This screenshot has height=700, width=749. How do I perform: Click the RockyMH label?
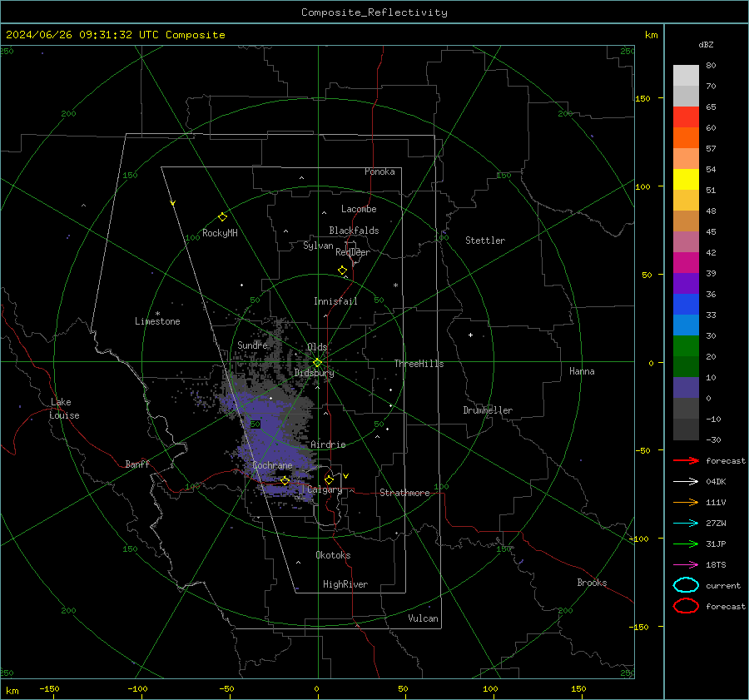coord(220,233)
